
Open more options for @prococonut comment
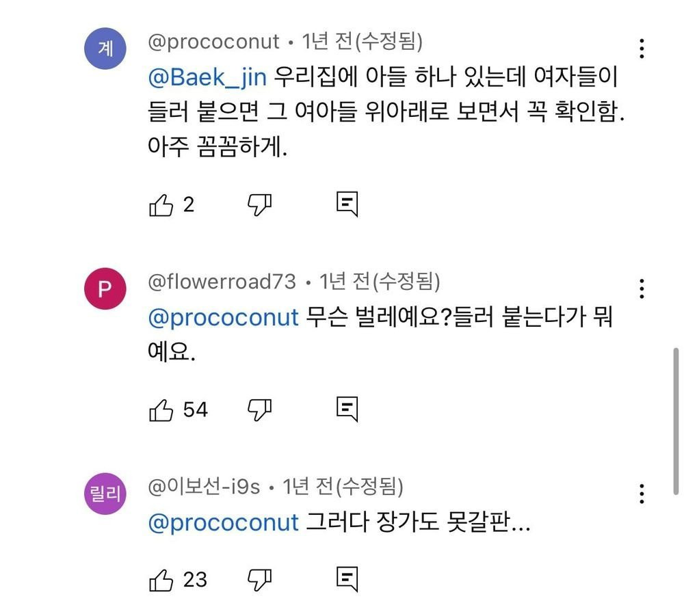coord(642,49)
